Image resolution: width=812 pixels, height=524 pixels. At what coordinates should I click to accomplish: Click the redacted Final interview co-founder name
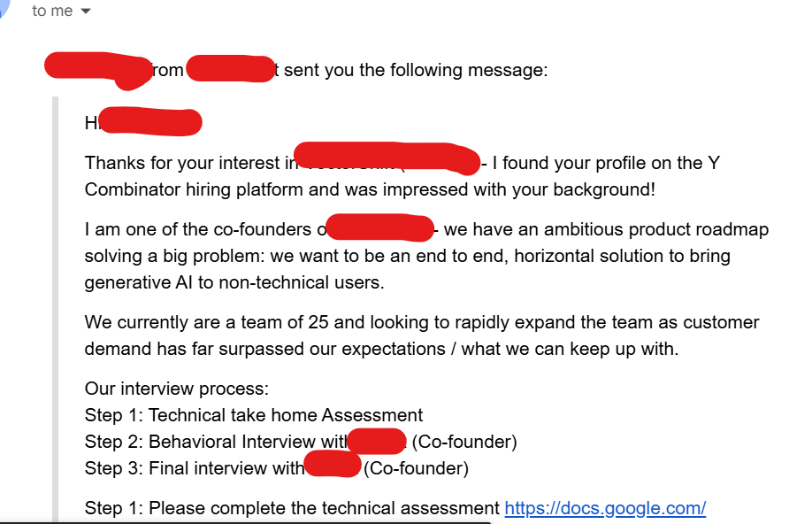point(333,466)
